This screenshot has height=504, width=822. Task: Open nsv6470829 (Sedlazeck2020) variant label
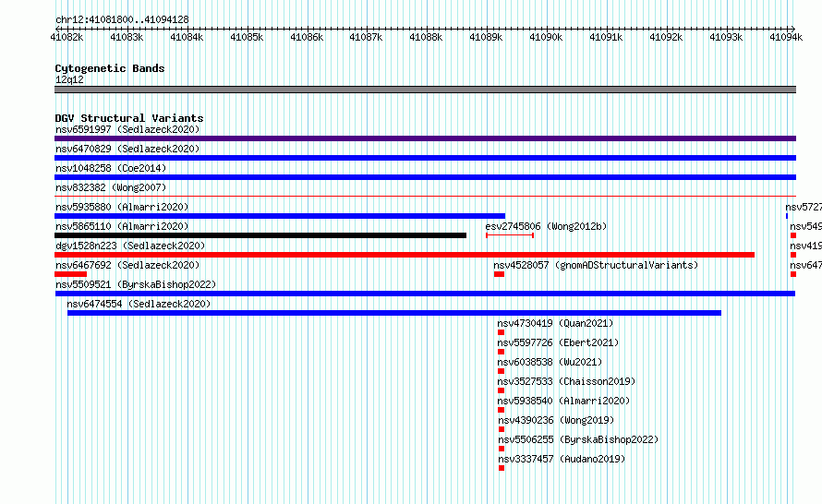(x=127, y=149)
